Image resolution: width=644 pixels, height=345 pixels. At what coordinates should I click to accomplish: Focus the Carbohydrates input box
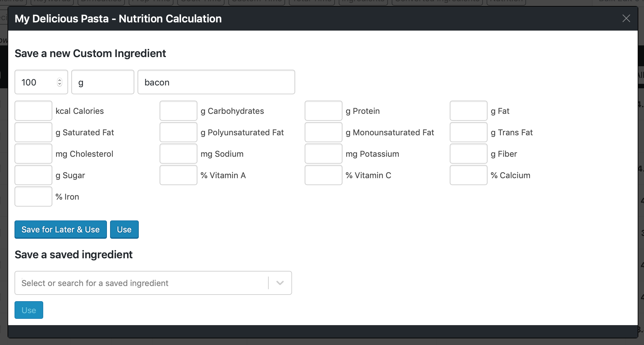[x=179, y=111]
